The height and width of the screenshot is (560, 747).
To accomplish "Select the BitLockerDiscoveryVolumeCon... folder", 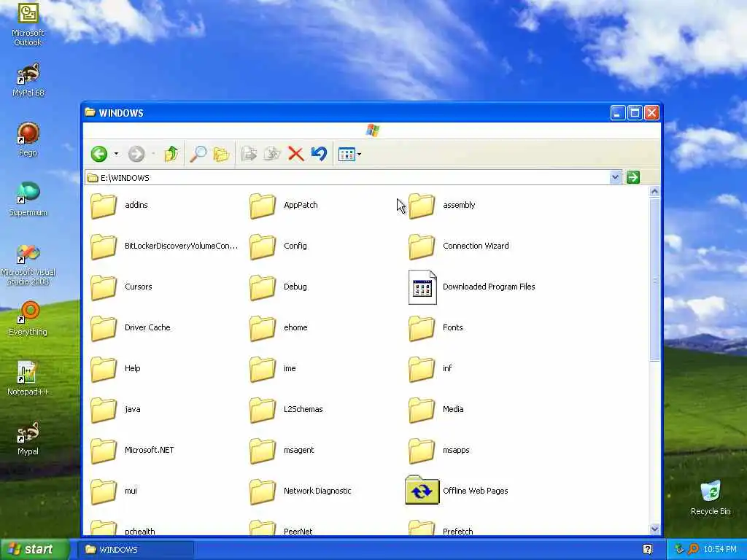I will coord(164,246).
